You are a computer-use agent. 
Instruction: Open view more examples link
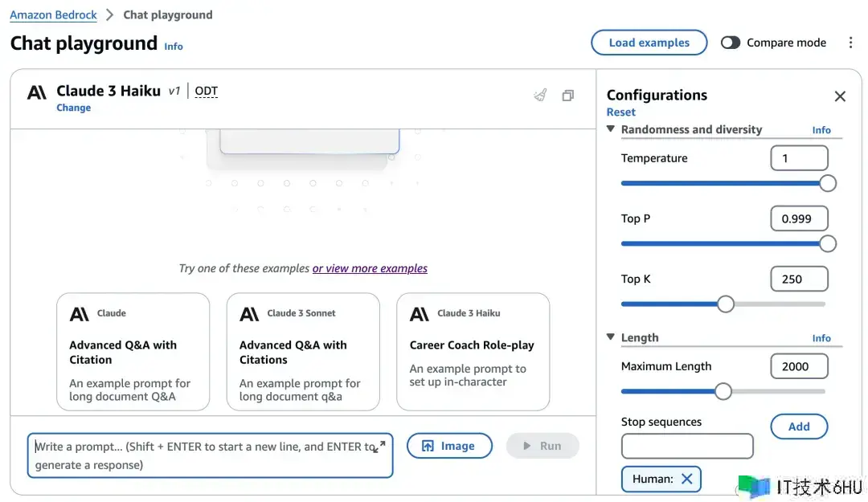point(370,268)
